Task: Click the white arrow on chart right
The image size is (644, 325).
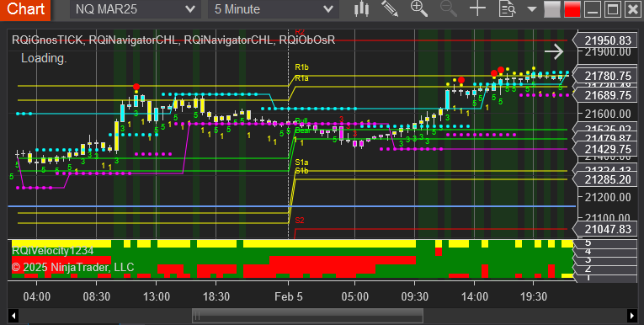Action: coord(554,51)
